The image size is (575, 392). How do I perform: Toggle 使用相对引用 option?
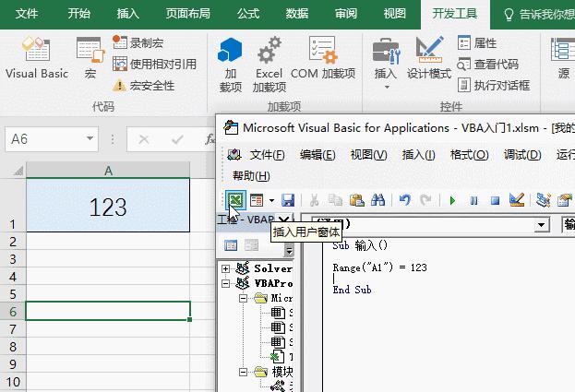point(154,65)
